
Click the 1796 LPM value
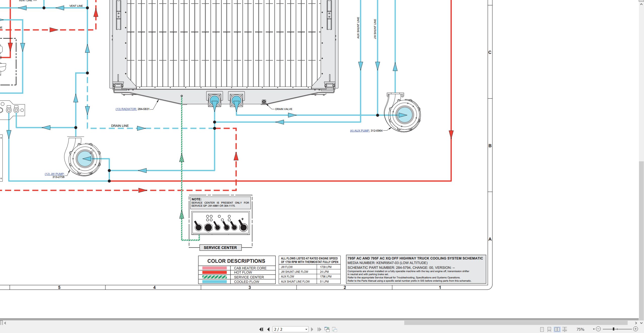pos(326,277)
